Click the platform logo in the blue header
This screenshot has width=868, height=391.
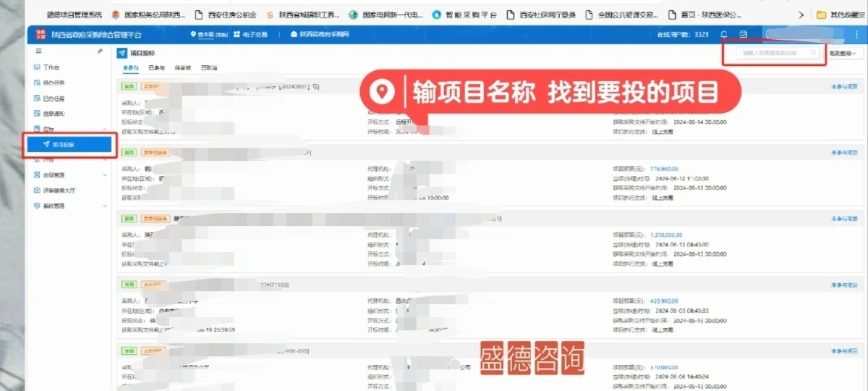pos(41,34)
